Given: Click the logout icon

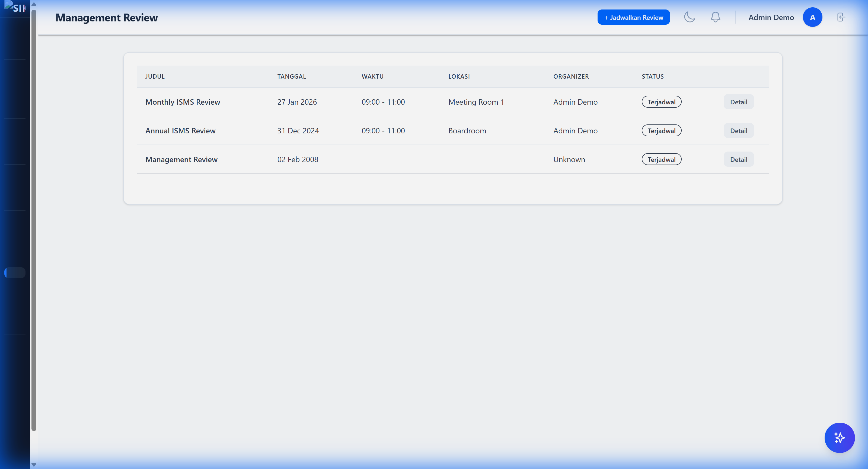Looking at the screenshot, I should tap(841, 17).
